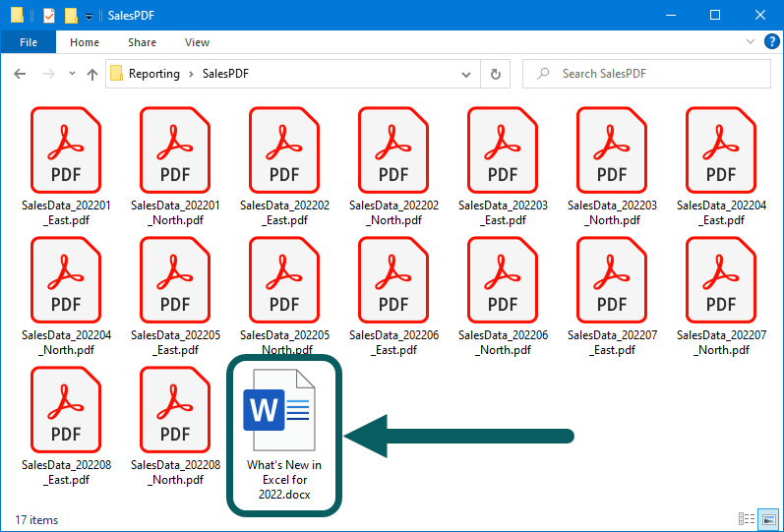Open the address bar history dropdown

tap(467, 74)
